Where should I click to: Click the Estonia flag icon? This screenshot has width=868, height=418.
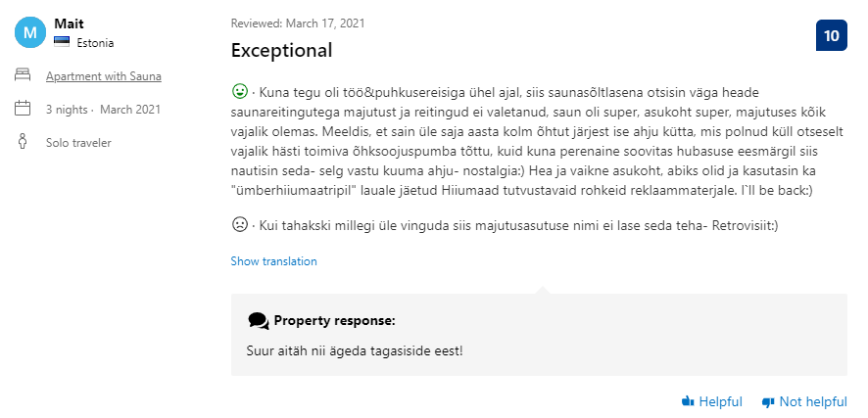62,42
